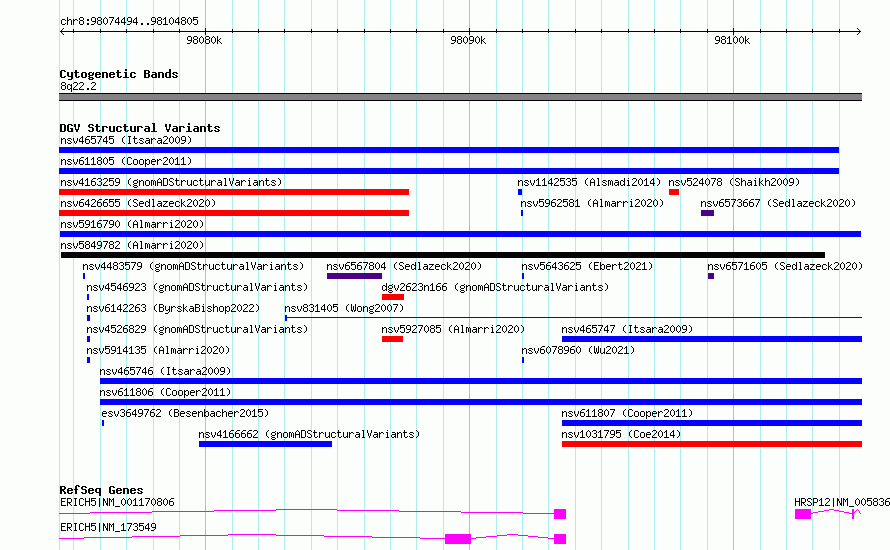Click the ERICH5|NM_001170806 gene label
Viewport: 890px width, 550px height.
click(117, 502)
